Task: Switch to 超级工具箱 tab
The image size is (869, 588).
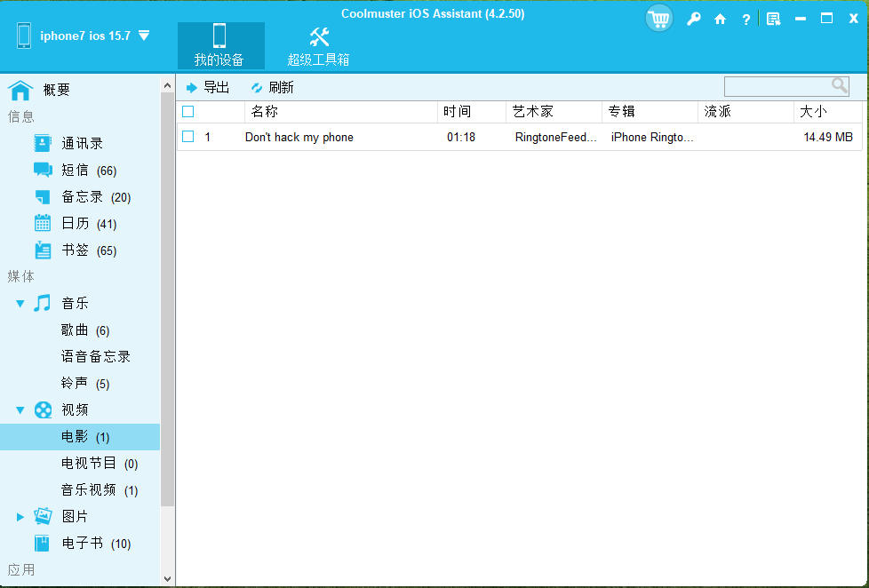Action: [318, 45]
